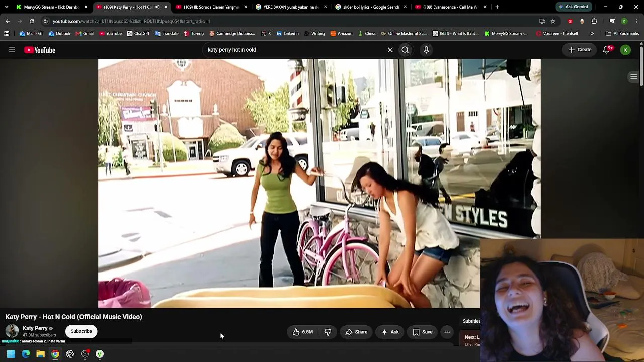Switch to the Evanescence Call Me tab
The height and width of the screenshot is (362, 644).
pos(450,7)
